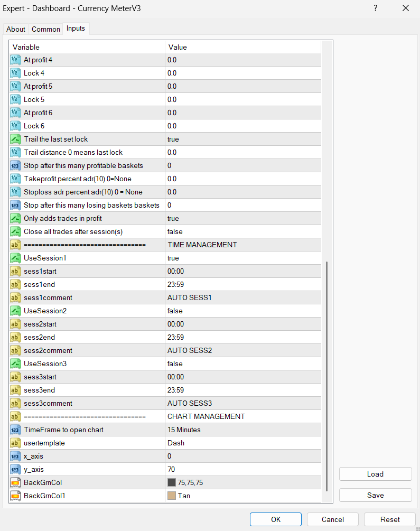Click the double-type icon beside At profit 4
Viewport: 420px width, 531px height.
(x=15, y=60)
